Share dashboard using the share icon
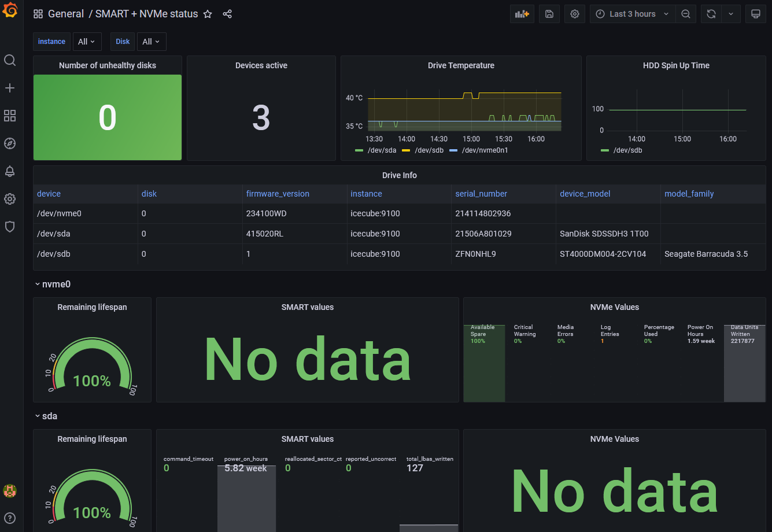The image size is (772, 532). [227, 14]
